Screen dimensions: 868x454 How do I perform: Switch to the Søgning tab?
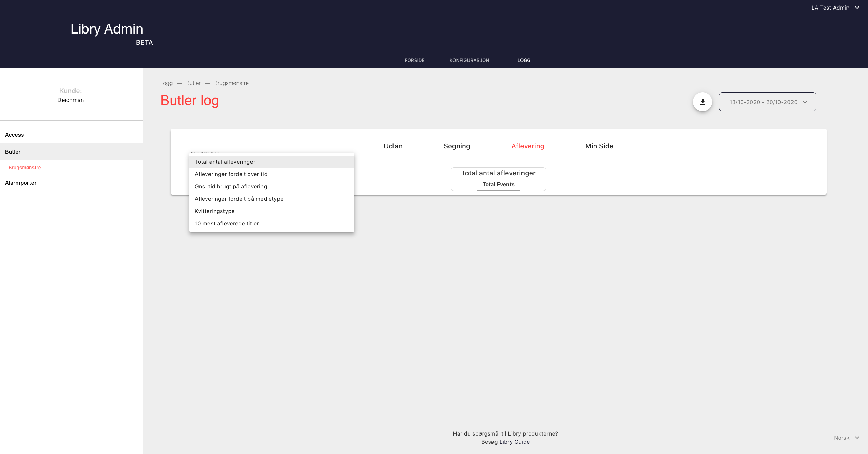[x=457, y=146]
